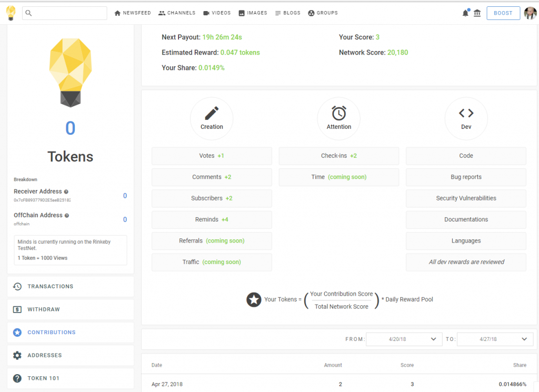
Task: Click the Referrals coming soon row
Action: pos(212,241)
